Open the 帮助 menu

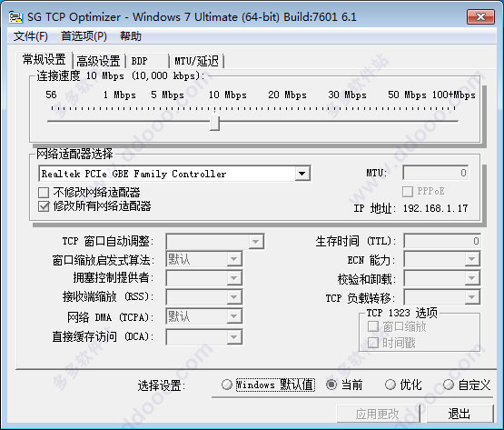click(x=131, y=36)
